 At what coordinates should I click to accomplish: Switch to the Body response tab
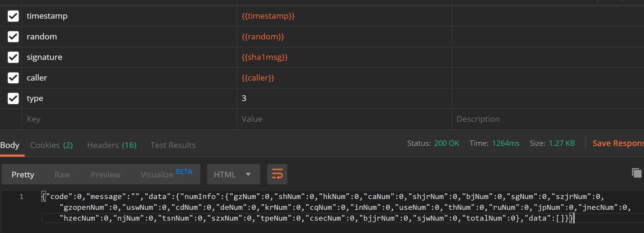(10, 145)
